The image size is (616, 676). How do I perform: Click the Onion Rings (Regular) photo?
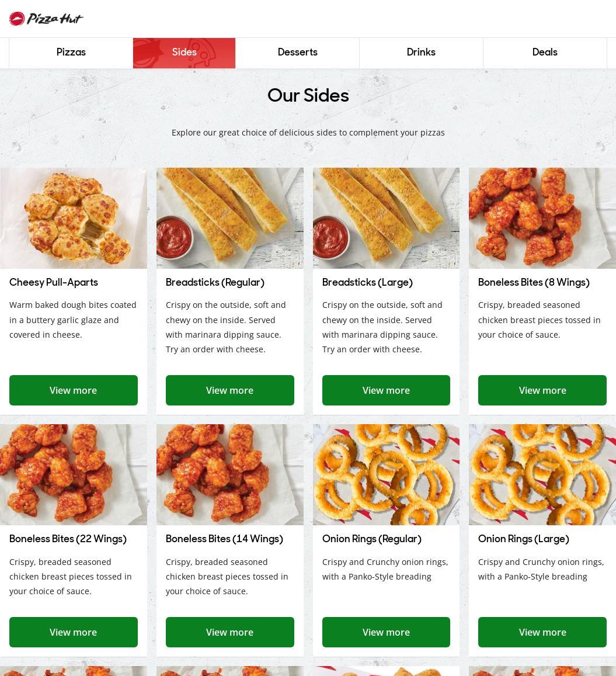[387, 474]
